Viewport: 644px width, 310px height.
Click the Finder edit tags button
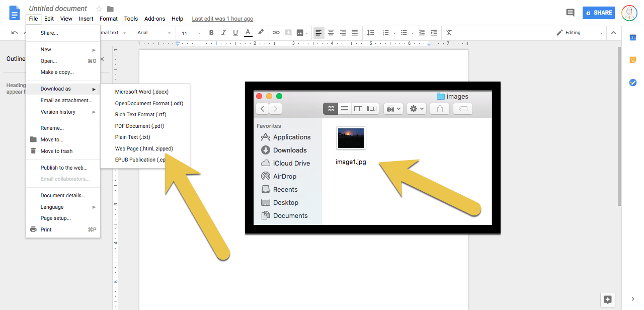coord(462,108)
